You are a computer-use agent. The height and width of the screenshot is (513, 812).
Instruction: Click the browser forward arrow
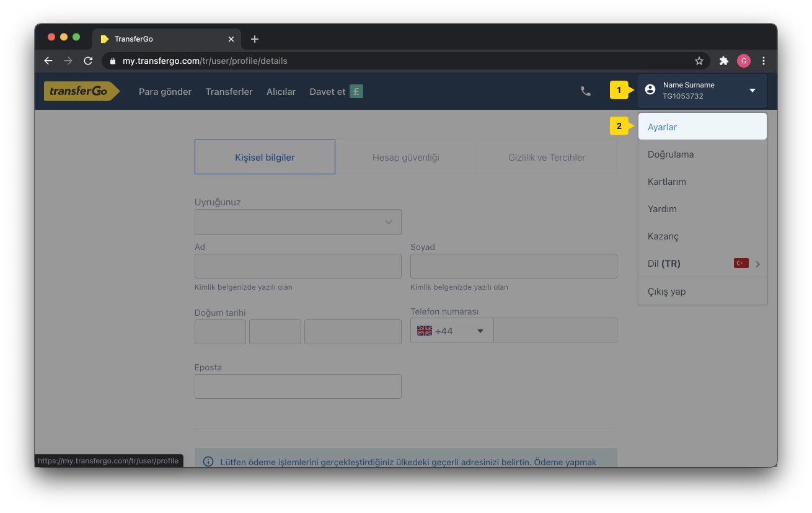pyautogui.click(x=68, y=61)
